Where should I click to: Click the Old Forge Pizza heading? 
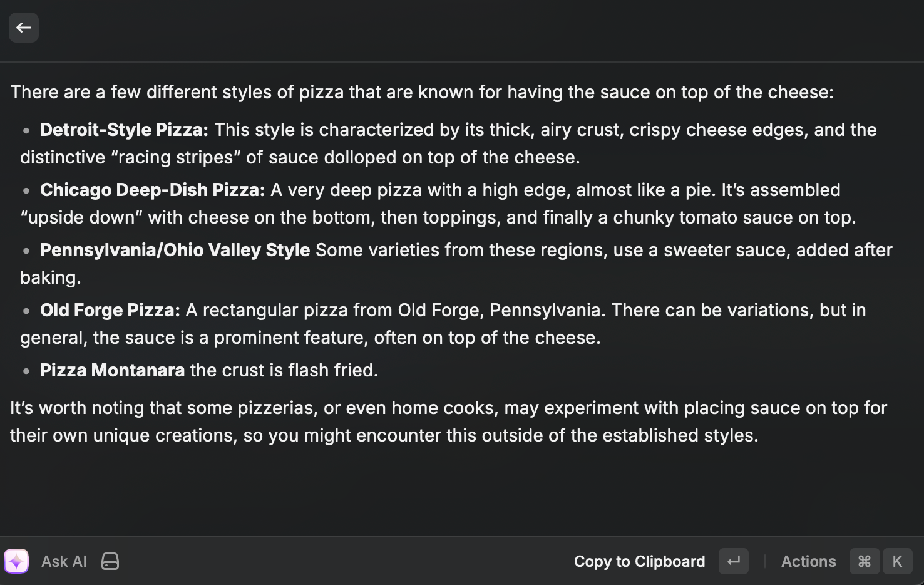[110, 310]
